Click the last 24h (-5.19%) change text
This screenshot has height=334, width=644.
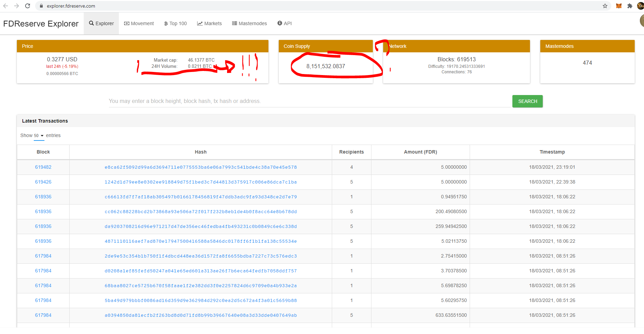pyautogui.click(x=62, y=66)
